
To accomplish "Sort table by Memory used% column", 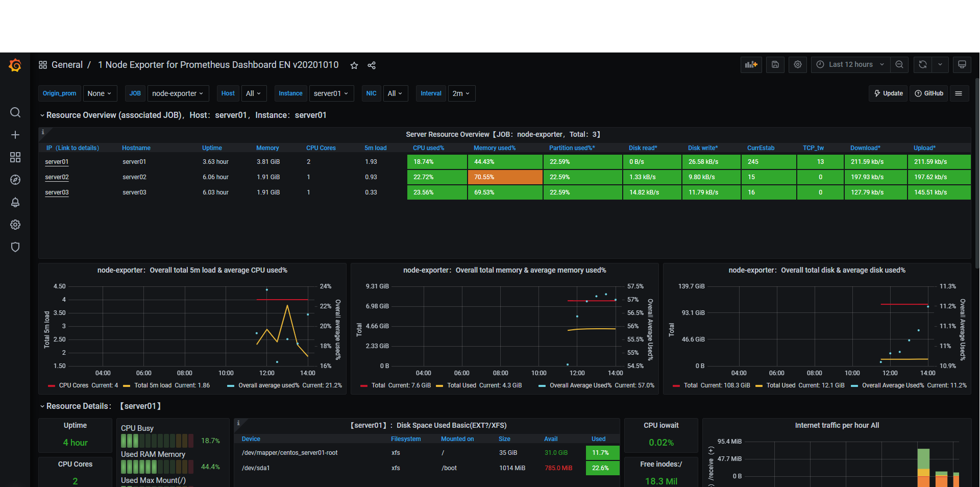I will (x=495, y=148).
